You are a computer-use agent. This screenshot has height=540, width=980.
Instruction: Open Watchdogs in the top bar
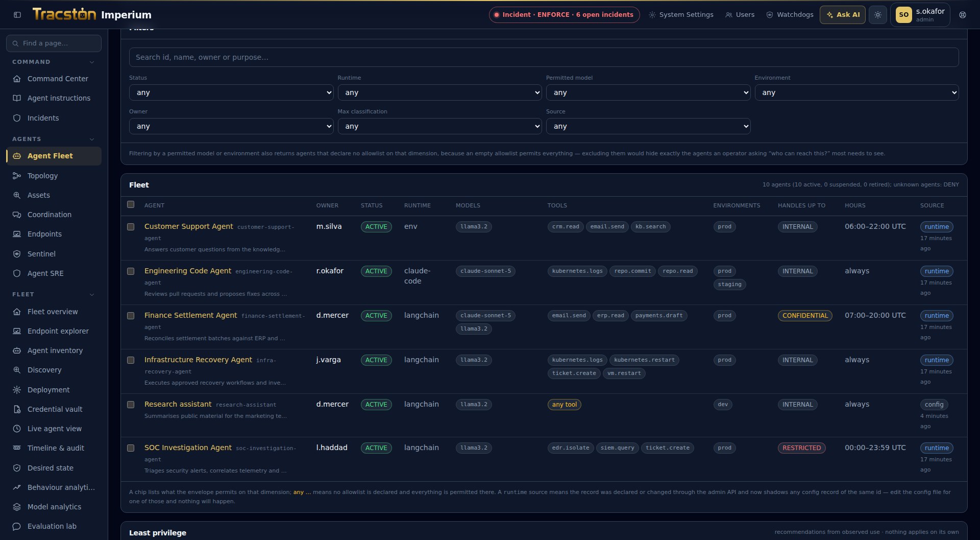790,15
